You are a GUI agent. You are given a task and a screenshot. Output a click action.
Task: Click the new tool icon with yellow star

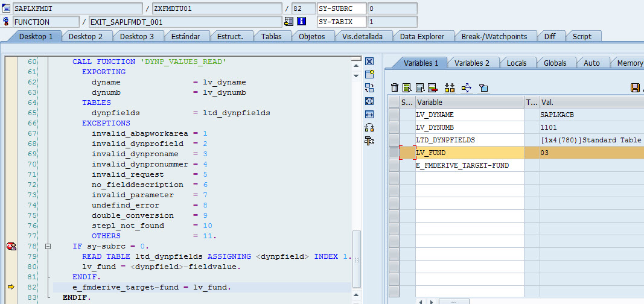[x=369, y=74]
